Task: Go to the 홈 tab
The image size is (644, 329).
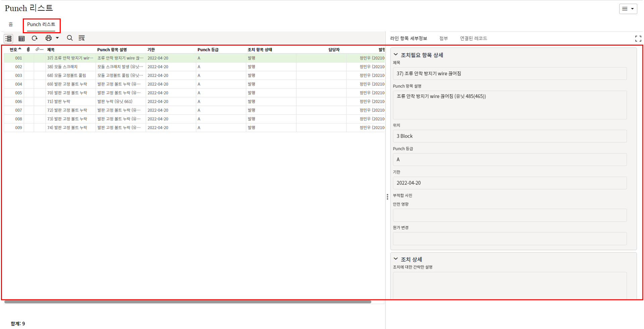Action: click(11, 24)
